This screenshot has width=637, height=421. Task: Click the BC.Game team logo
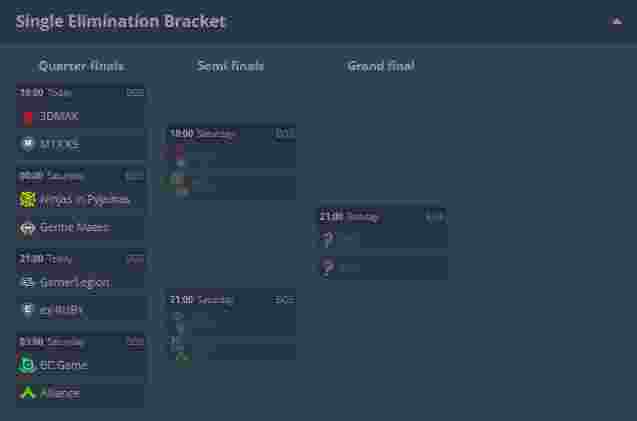(x=27, y=365)
